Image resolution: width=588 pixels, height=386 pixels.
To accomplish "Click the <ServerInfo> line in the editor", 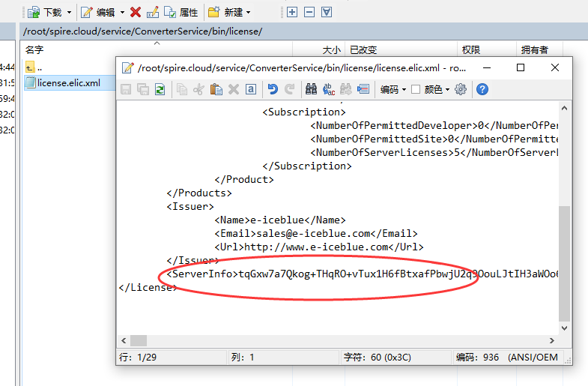I will coord(363,274).
